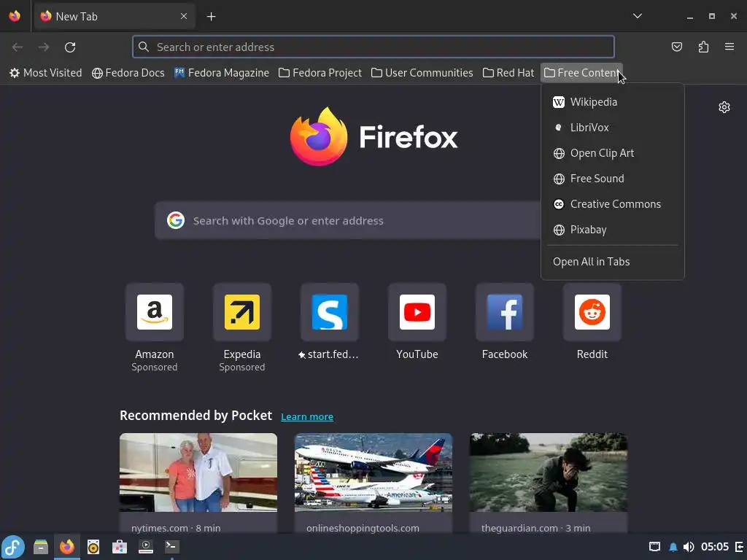Open Creative Commons bookmark entry
The width and height of the screenshot is (747, 560).
[613, 204]
